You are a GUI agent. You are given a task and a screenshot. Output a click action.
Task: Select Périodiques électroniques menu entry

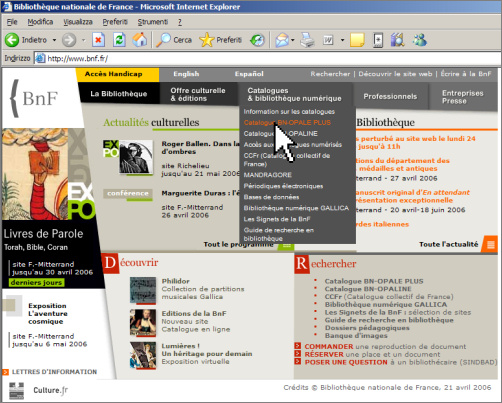point(283,186)
